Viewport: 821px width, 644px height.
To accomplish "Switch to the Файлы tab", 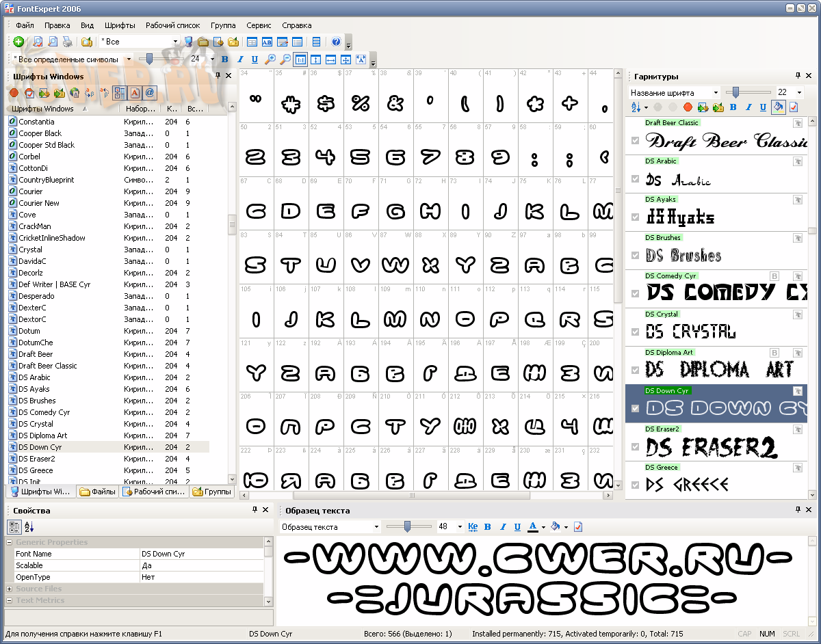I will pos(97,492).
